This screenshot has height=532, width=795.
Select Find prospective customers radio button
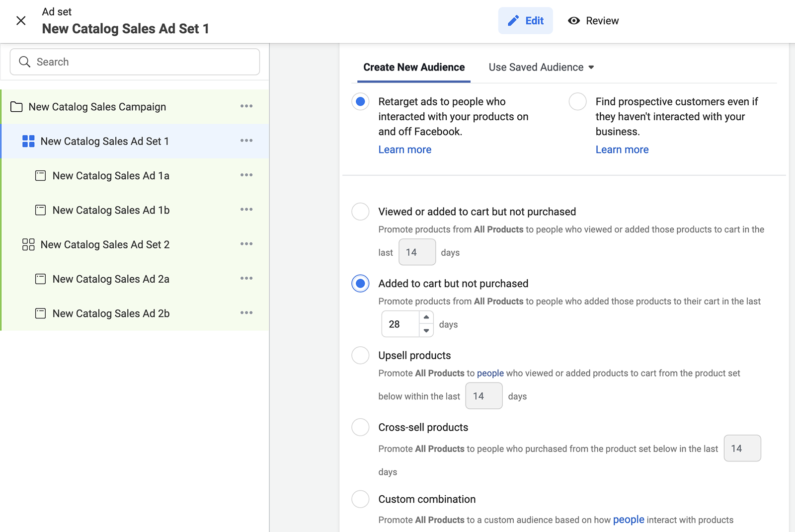[577, 102]
